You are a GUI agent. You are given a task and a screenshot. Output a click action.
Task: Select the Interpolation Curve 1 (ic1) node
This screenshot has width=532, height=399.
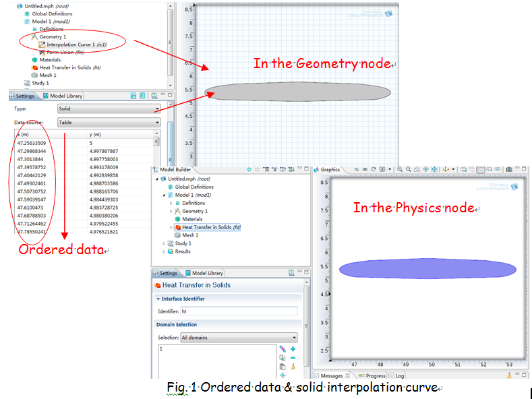pos(76,44)
